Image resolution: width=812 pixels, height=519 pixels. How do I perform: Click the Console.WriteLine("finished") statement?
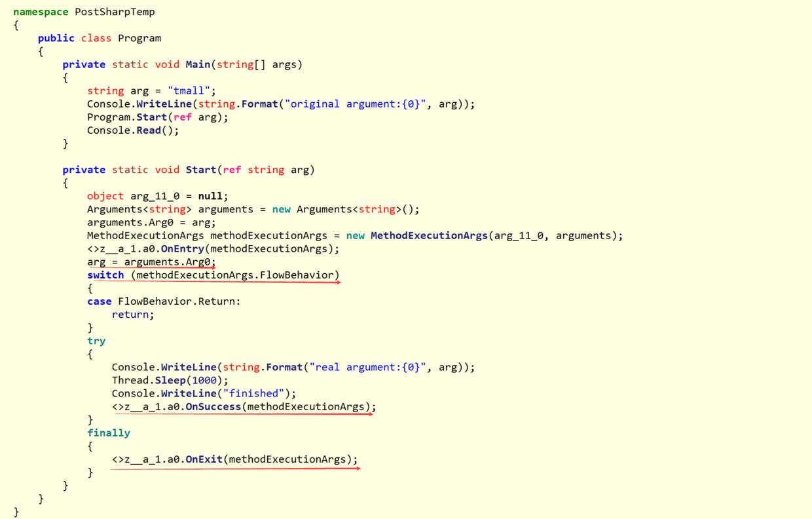click(204, 393)
